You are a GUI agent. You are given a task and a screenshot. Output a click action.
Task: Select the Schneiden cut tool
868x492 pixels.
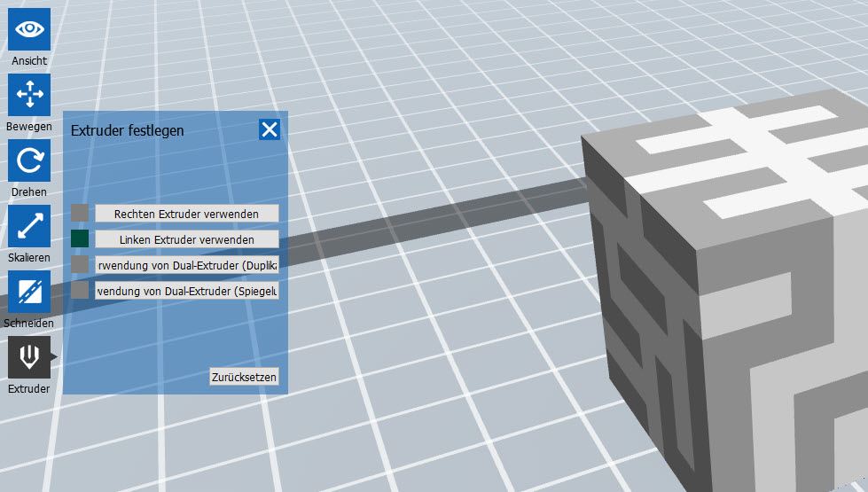pos(29,292)
